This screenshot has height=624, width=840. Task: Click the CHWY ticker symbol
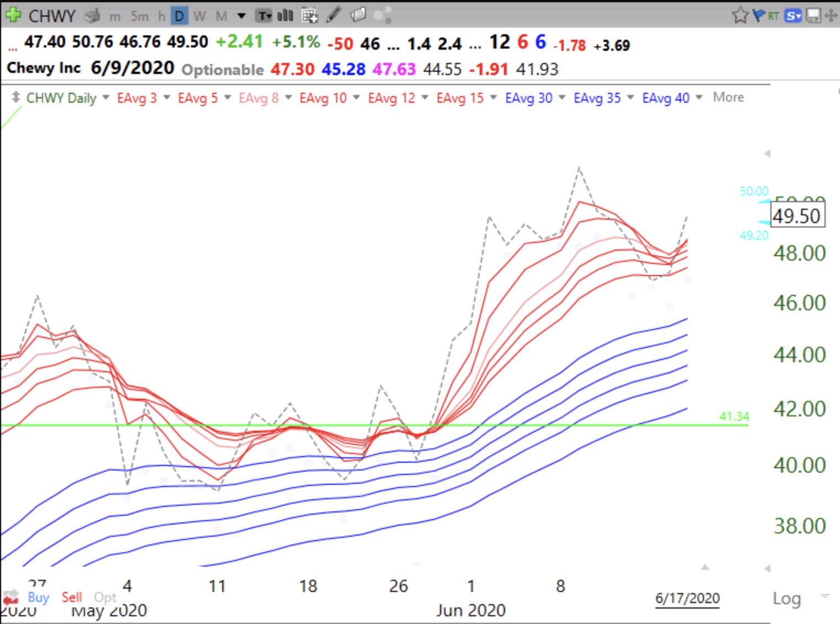[x=51, y=16]
